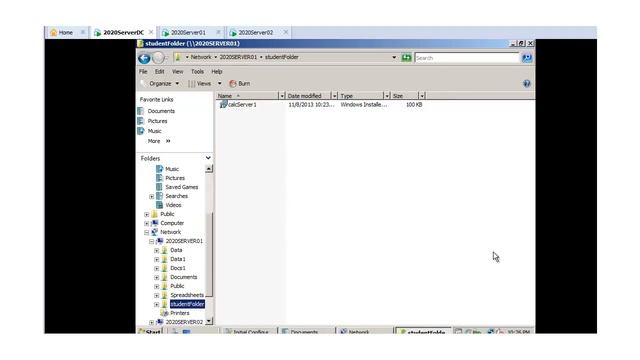This screenshot has height=360, width=640.
Task: Open the Edit menu
Action: 159,71
